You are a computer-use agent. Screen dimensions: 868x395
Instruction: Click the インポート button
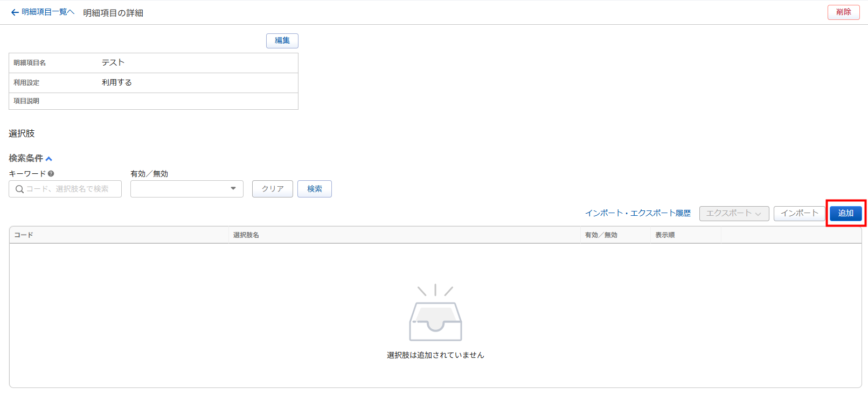point(799,214)
